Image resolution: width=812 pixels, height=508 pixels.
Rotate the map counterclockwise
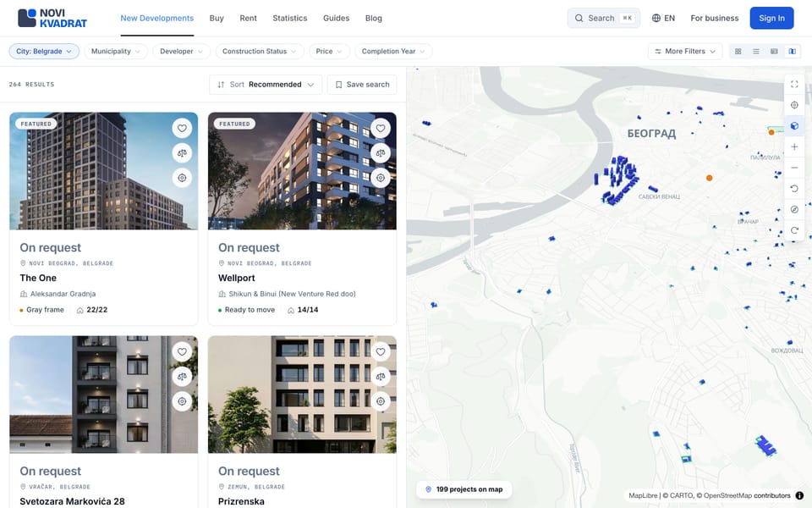794,189
